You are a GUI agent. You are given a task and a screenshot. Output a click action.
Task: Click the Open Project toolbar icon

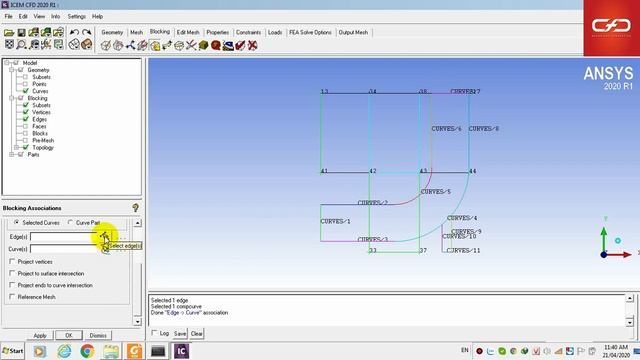(x=9, y=33)
